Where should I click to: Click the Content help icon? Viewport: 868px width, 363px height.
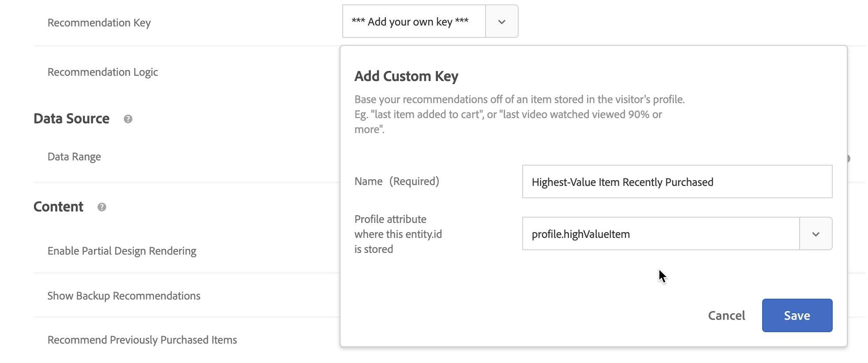[x=102, y=207]
